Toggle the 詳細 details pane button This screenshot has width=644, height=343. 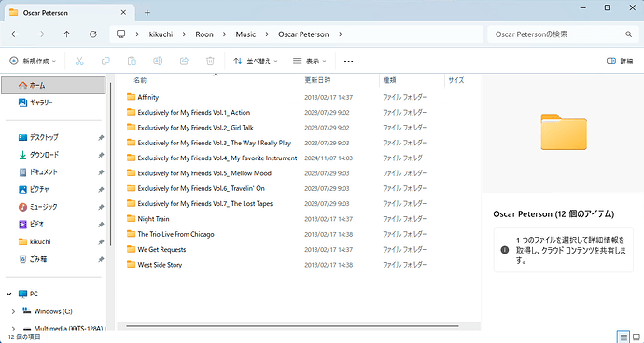coord(620,62)
